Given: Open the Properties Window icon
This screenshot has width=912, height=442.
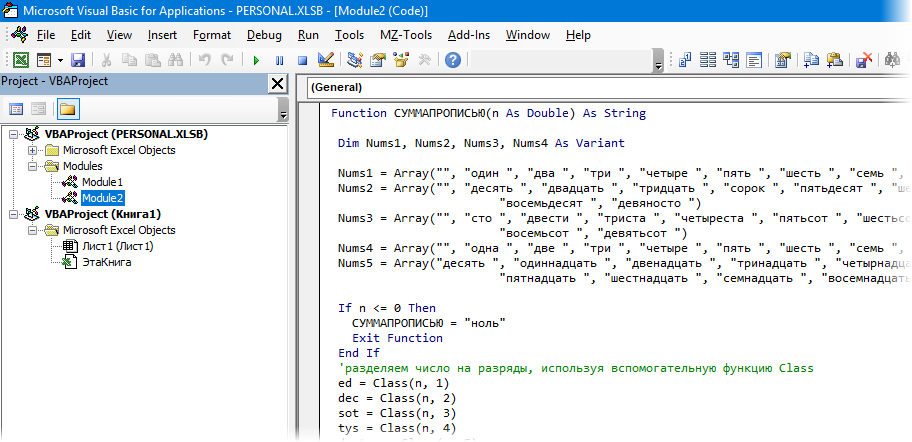Looking at the screenshot, I should (378, 60).
